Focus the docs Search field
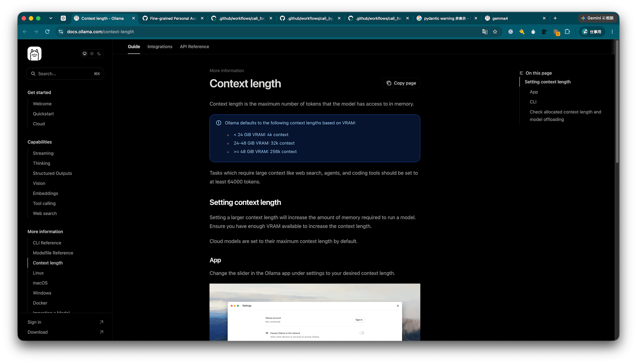Viewport: 637px width, 364px height. 65,73
